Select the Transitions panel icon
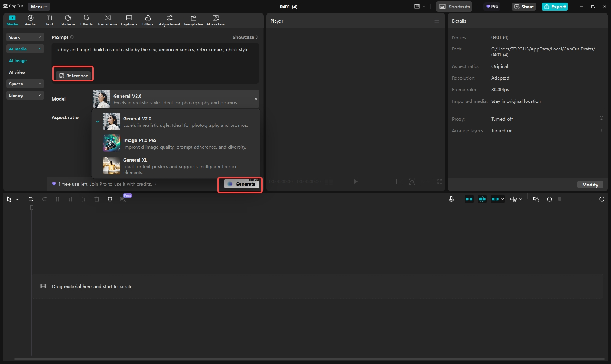 click(107, 20)
